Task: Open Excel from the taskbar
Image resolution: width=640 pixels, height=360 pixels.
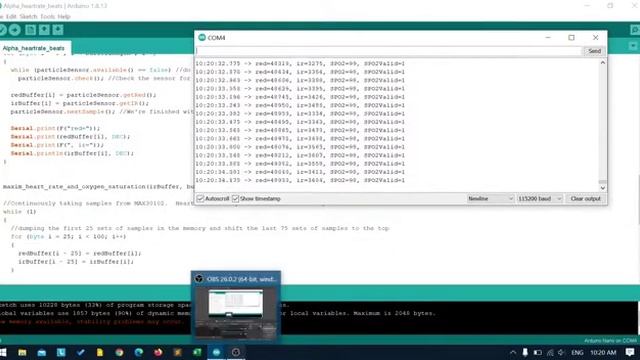Action: (x=197, y=352)
